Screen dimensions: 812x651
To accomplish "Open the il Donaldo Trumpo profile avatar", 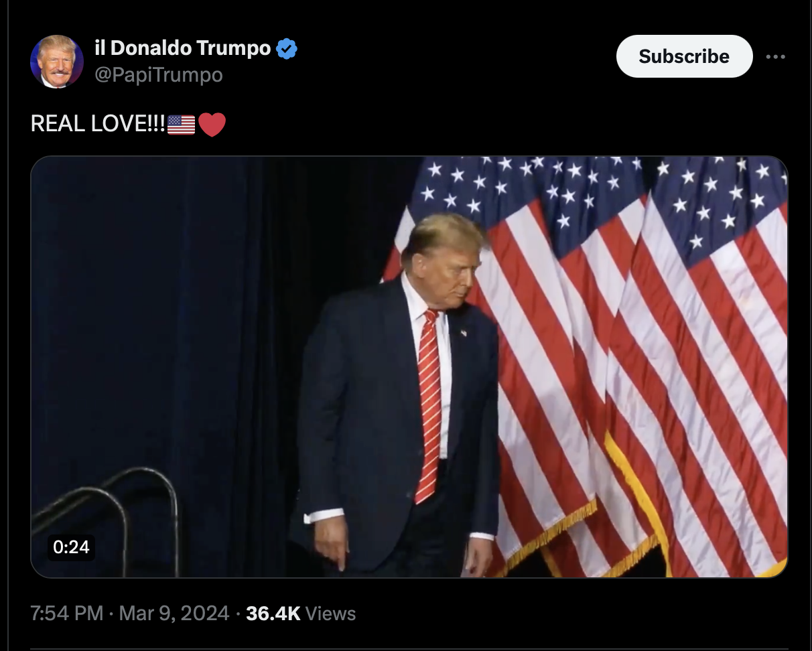I will [x=57, y=62].
